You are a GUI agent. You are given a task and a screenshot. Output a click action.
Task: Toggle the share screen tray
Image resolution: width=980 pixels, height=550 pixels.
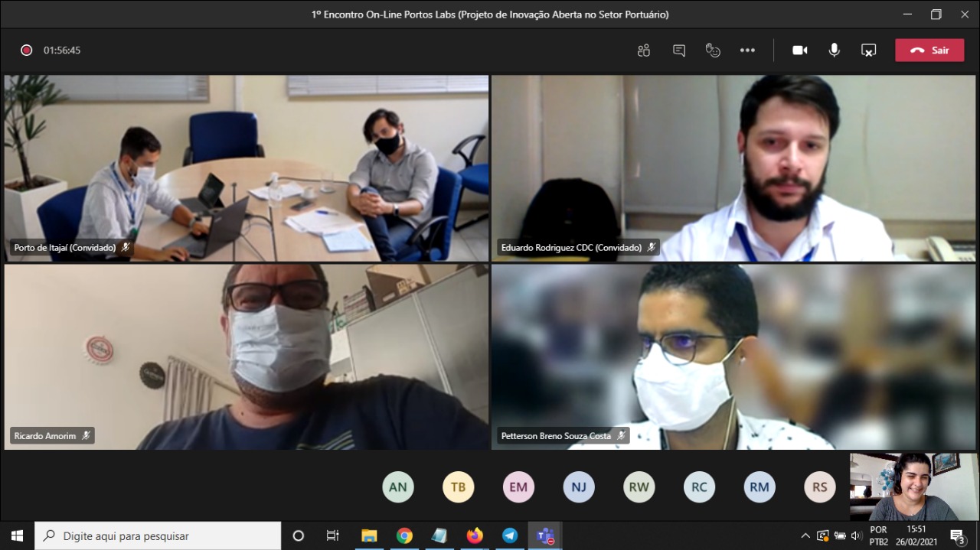coord(868,50)
